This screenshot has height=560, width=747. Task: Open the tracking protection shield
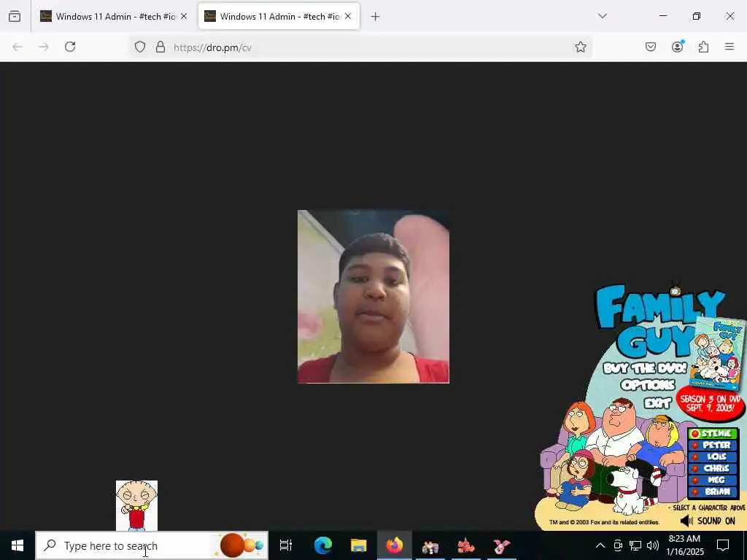[x=139, y=47]
